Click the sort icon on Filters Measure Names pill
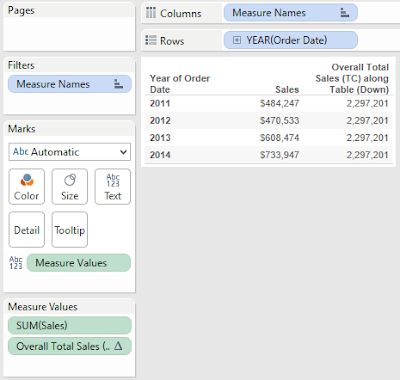Viewport: 400px width, 380px height. [118, 84]
